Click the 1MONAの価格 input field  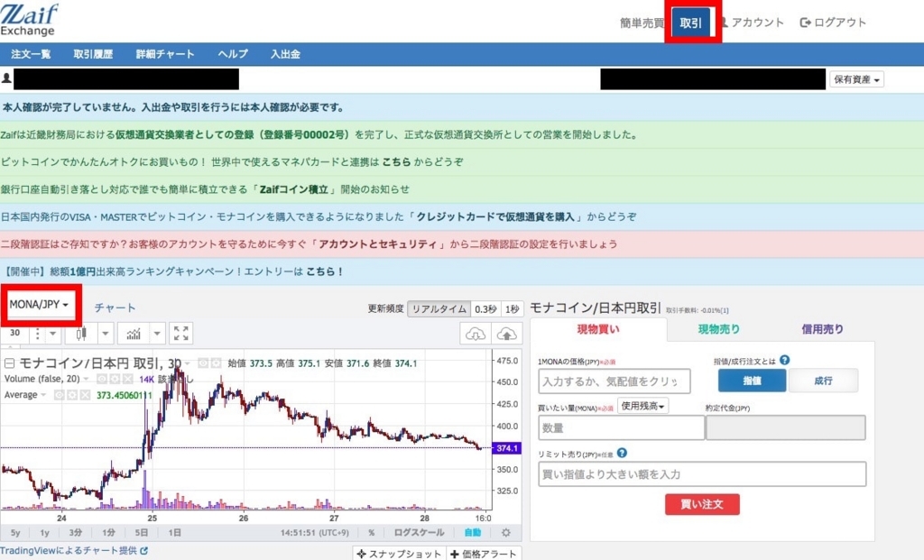[614, 381]
